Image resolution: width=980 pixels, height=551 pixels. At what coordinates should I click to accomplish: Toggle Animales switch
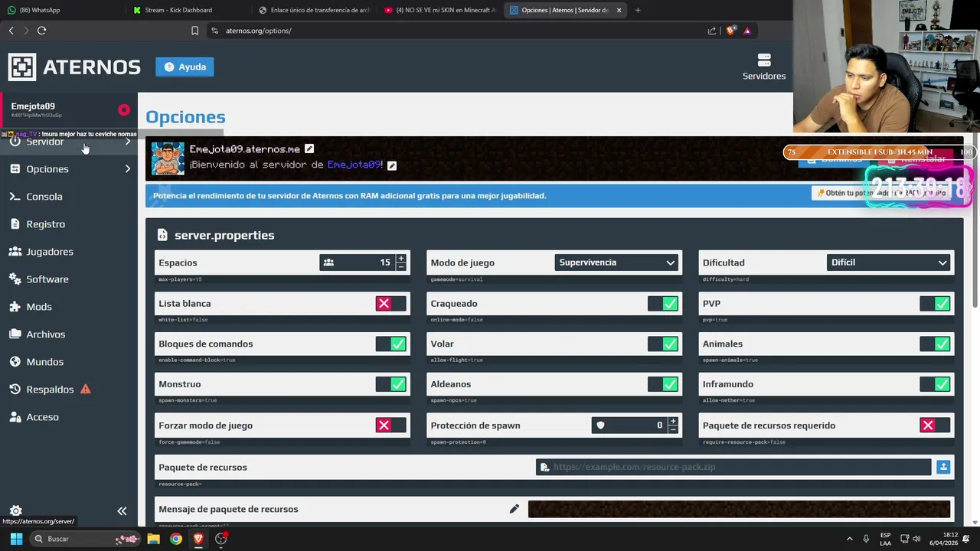935,344
